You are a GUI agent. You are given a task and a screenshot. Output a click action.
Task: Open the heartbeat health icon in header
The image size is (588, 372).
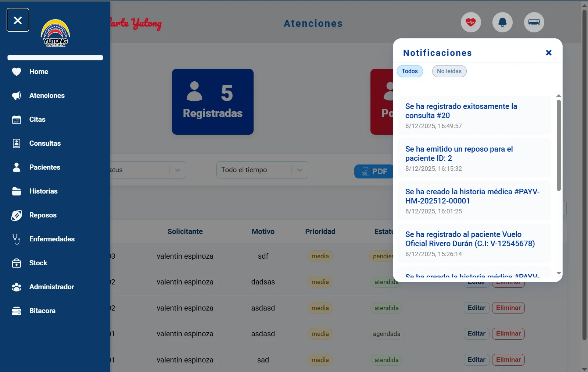pyautogui.click(x=471, y=22)
